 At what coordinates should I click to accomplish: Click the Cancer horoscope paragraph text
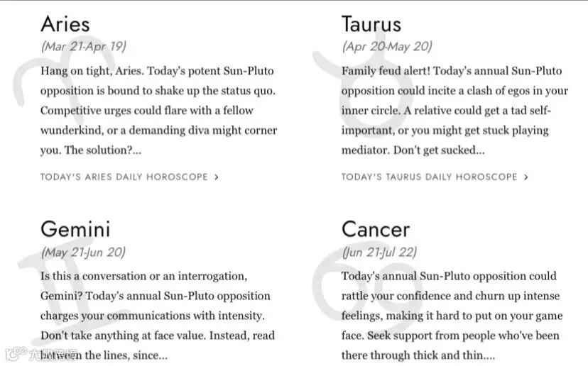coord(452,316)
